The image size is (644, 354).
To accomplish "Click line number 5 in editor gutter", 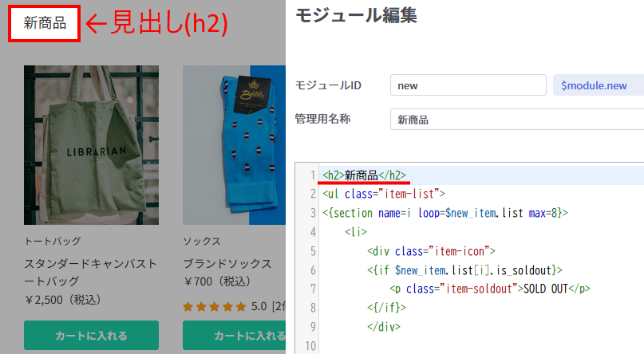I will [x=313, y=251].
